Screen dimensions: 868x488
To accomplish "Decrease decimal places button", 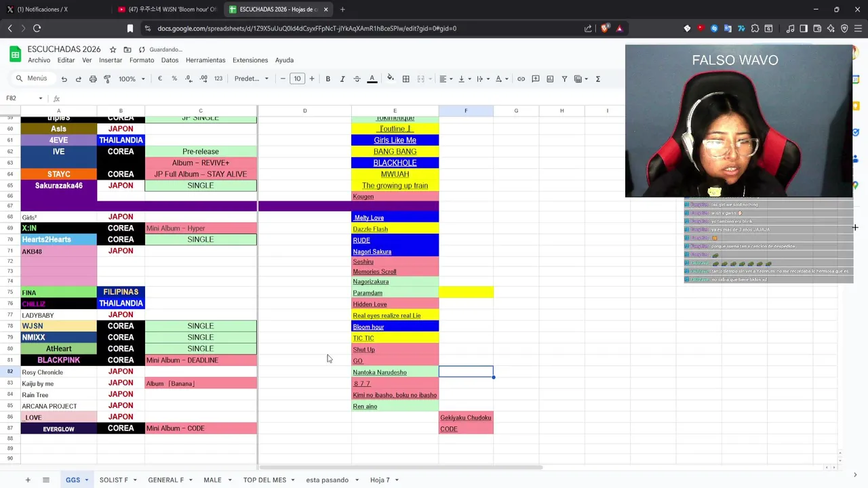I will pos(189,79).
